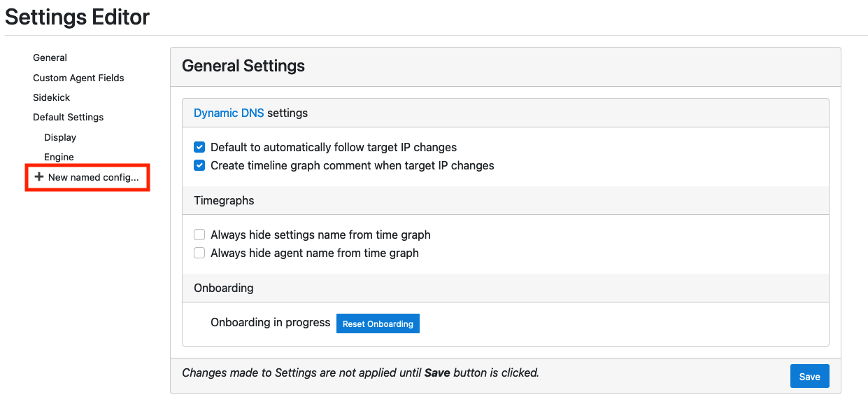Click the Settings Editor page title

[77, 17]
